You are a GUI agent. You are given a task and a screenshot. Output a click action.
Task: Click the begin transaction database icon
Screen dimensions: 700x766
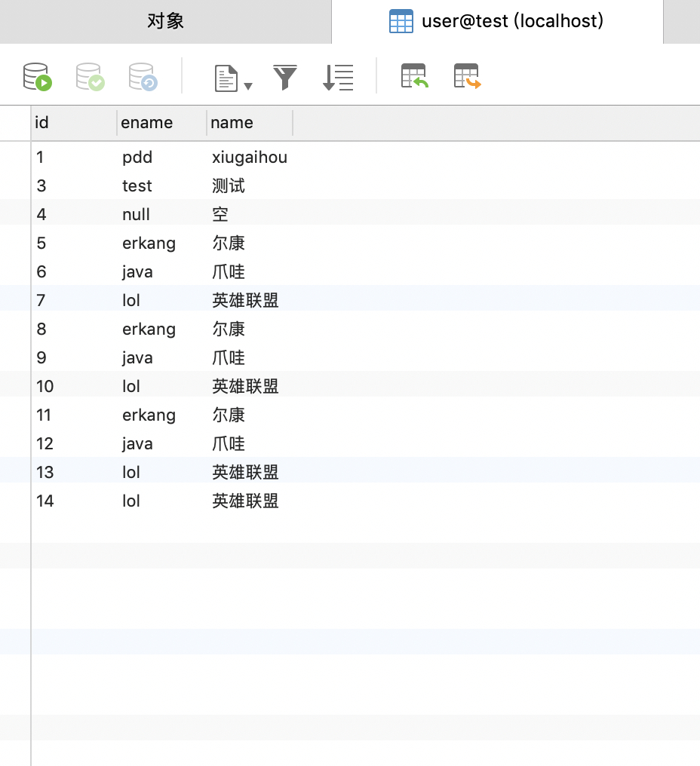38,77
